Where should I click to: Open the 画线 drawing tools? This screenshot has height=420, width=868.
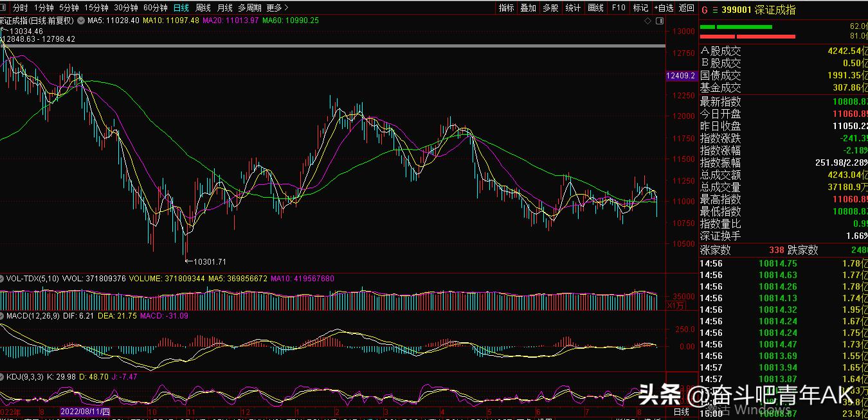(596, 8)
